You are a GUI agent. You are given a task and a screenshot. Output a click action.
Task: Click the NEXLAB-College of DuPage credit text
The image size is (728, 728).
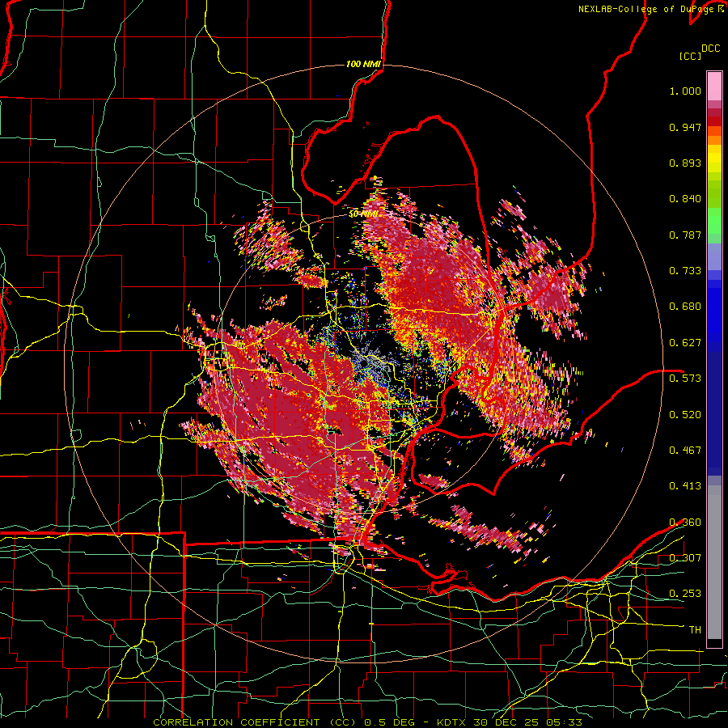tap(645, 9)
